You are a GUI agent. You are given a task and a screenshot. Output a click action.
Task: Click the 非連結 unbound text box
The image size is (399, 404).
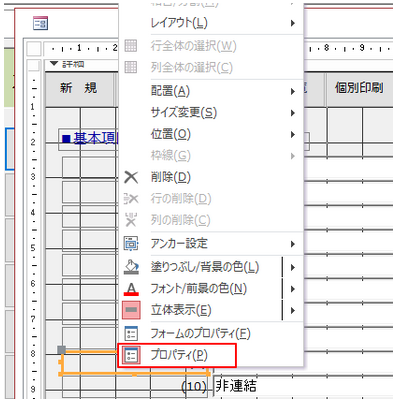point(303,386)
